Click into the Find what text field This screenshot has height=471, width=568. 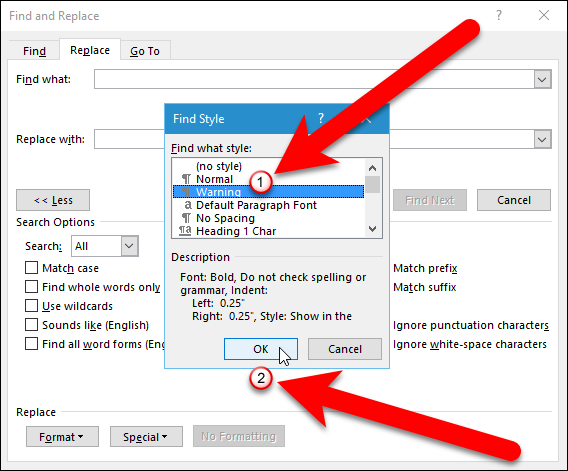pos(314,79)
